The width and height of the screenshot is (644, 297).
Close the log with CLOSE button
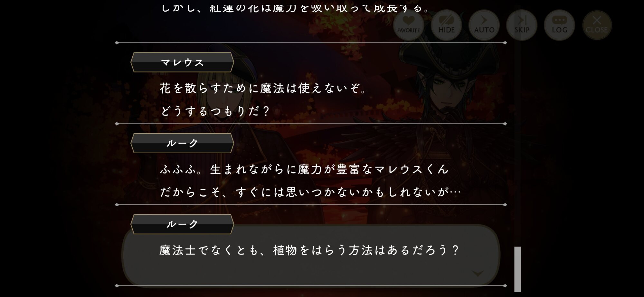click(597, 25)
